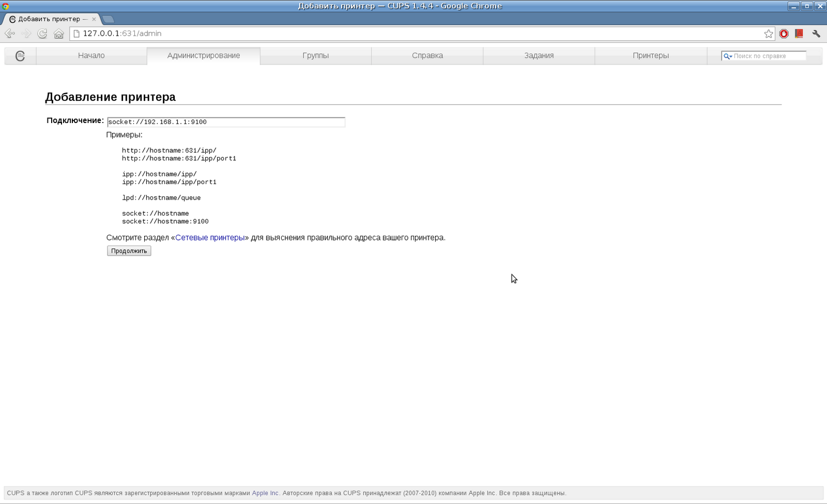
Task: Open the Справка navigation tab
Action: 427,56
